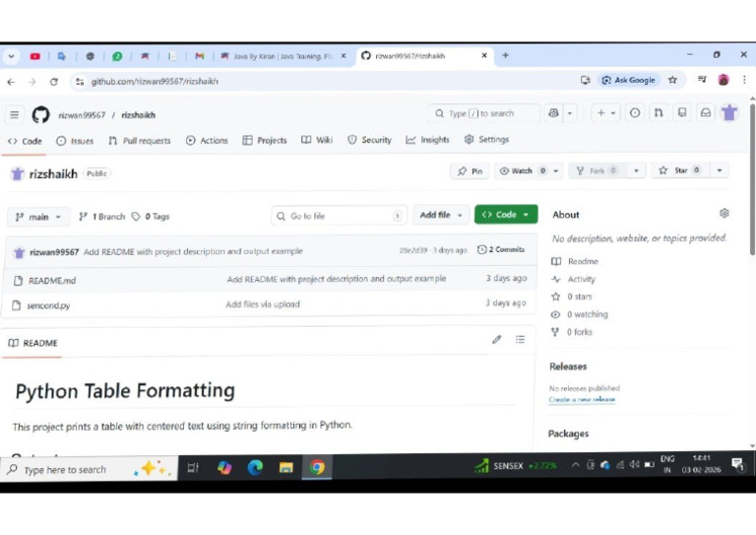The width and height of the screenshot is (756, 535).
Task: Open the Actions tab
Action: [x=207, y=140]
